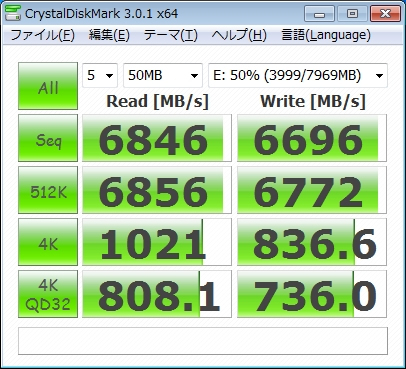406x369 pixels.
Task: Select the Seq write result 6696
Action: [x=312, y=138]
